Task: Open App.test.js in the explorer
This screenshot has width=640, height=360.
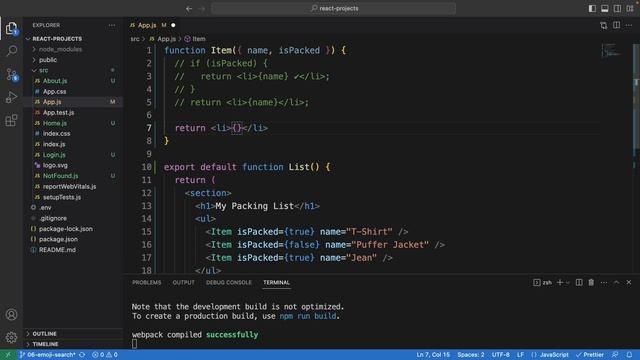Action: [58, 113]
